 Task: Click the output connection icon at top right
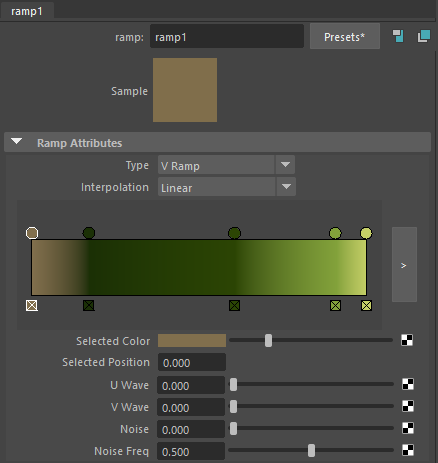pyautogui.click(x=424, y=36)
